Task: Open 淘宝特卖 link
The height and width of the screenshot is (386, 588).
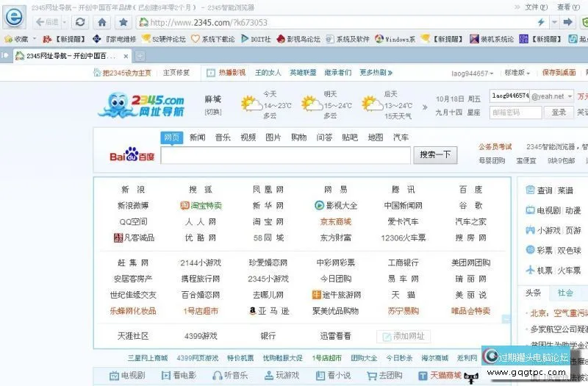Action: click(201, 206)
